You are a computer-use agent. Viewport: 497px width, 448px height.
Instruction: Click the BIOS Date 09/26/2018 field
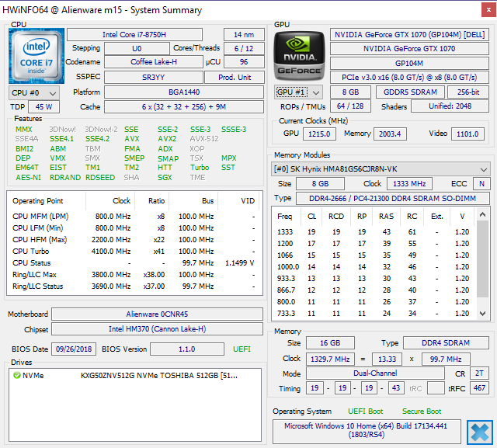(74, 349)
